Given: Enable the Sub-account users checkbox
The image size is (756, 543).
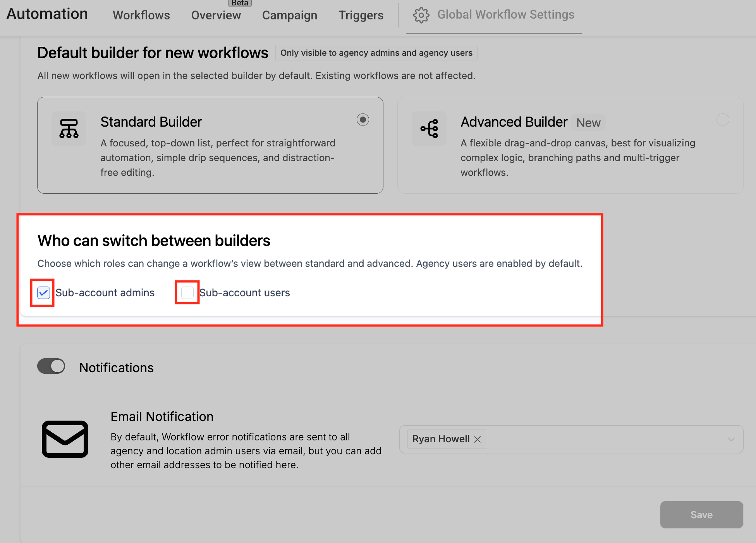Looking at the screenshot, I should pyautogui.click(x=187, y=293).
